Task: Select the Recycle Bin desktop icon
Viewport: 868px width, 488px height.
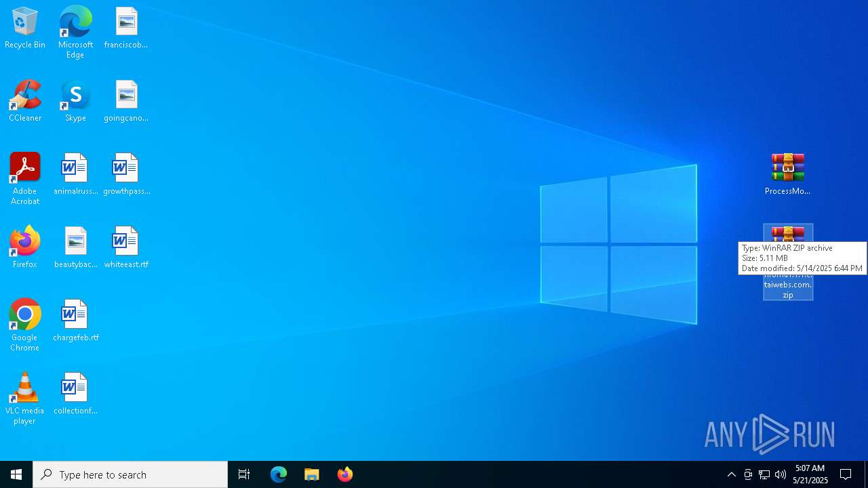Action: click(x=25, y=28)
